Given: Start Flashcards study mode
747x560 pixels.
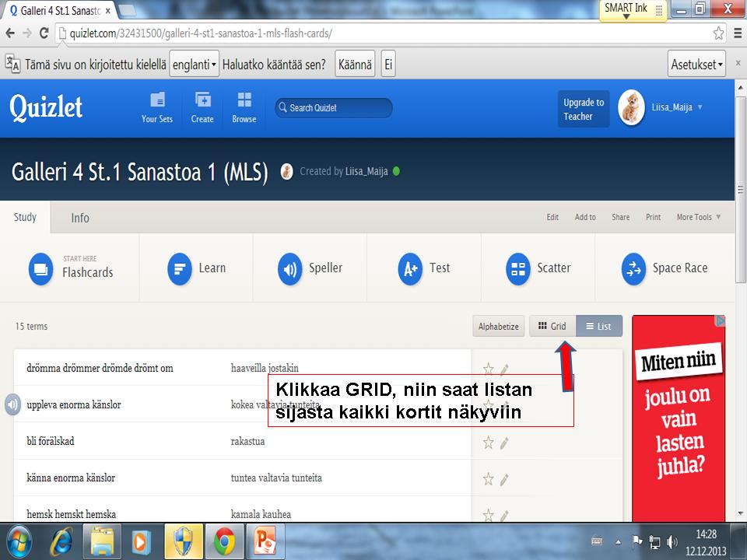Looking at the screenshot, I should (x=40, y=268).
